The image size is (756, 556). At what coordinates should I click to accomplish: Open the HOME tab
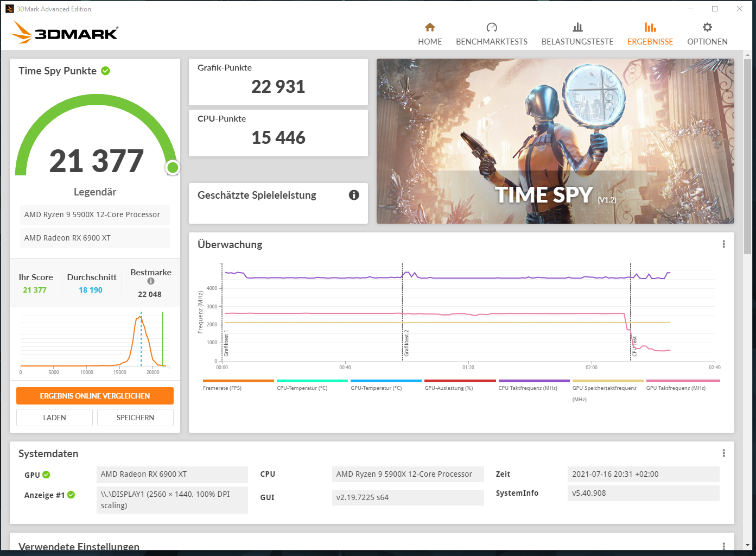tap(429, 34)
